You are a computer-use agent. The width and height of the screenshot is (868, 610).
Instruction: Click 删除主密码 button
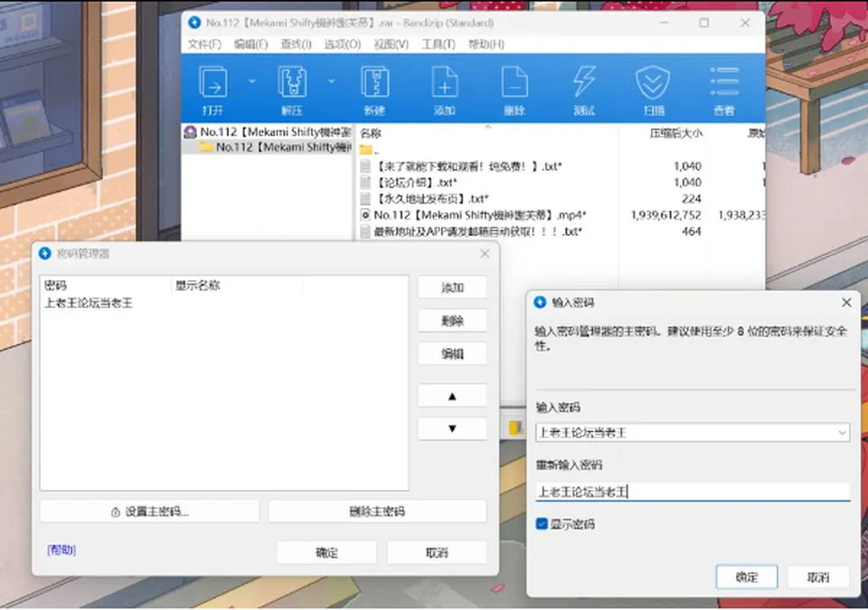(377, 511)
